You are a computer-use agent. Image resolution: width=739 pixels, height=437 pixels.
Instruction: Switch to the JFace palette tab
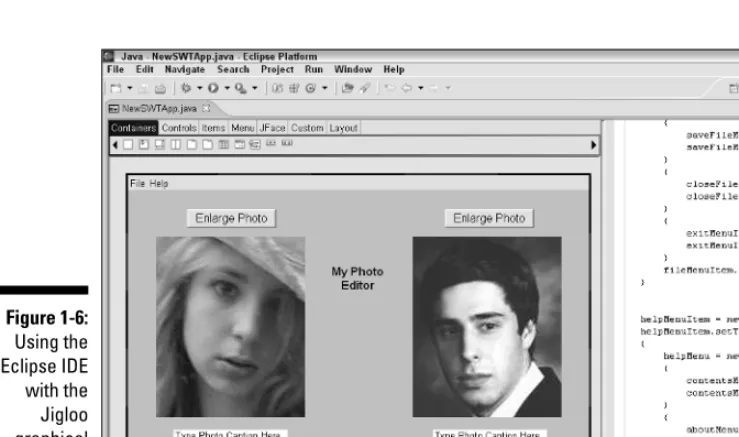click(272, 128)
